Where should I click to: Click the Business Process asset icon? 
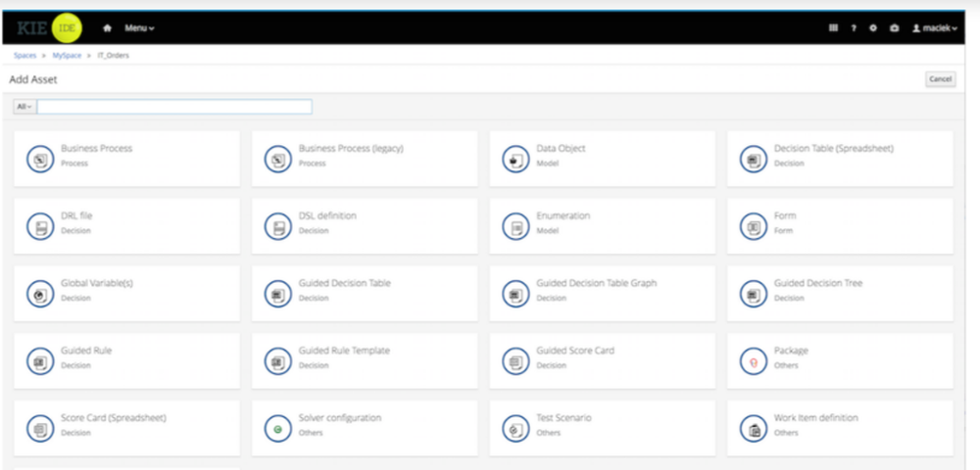(40, 160)
